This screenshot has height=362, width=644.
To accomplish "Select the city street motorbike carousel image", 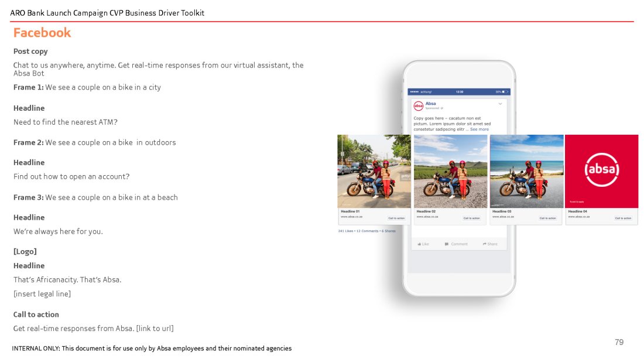I will click(374, 172).
